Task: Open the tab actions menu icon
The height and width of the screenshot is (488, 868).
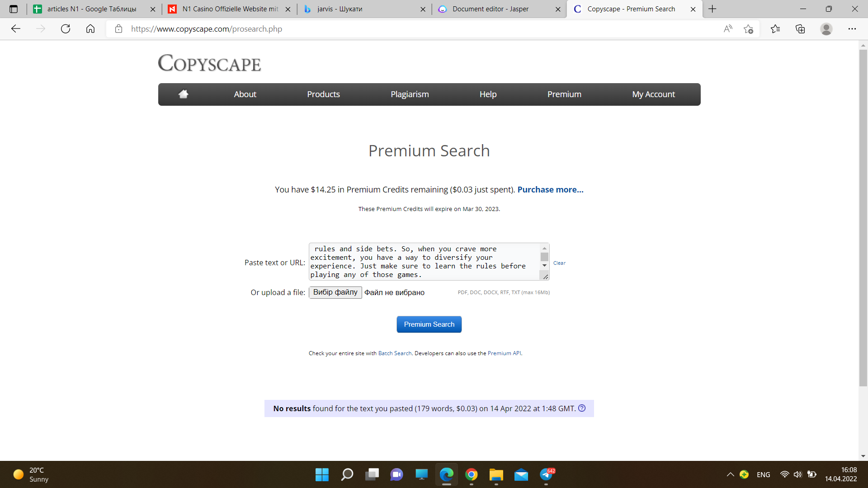Action: (x=14, y=9)
